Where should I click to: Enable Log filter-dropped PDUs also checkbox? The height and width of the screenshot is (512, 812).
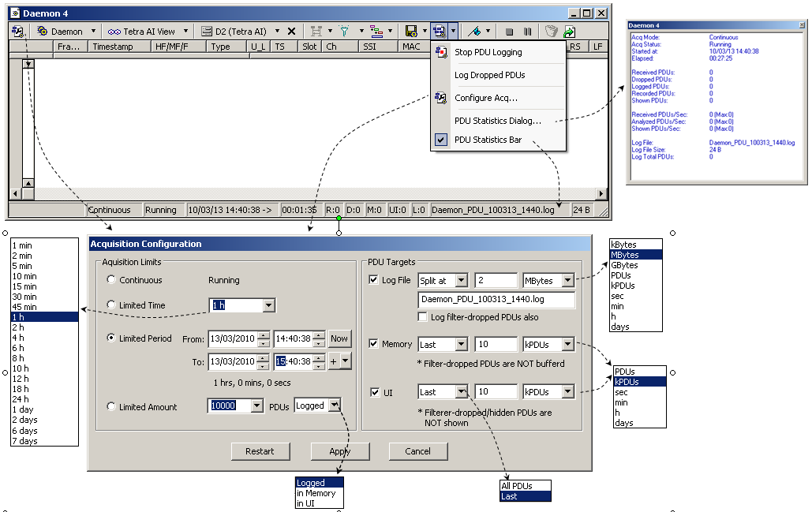point(423,316)
